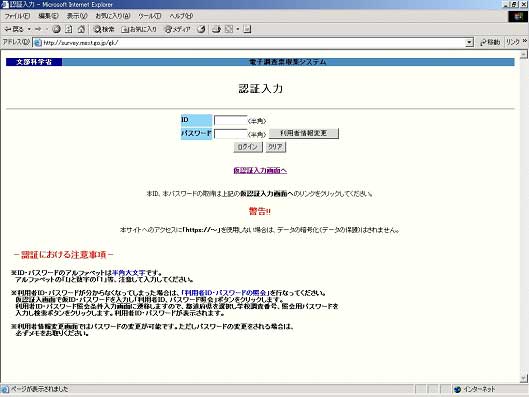Focus the パスワード password input field
This screenshot has height=397, width=529.
coord(231,134)
